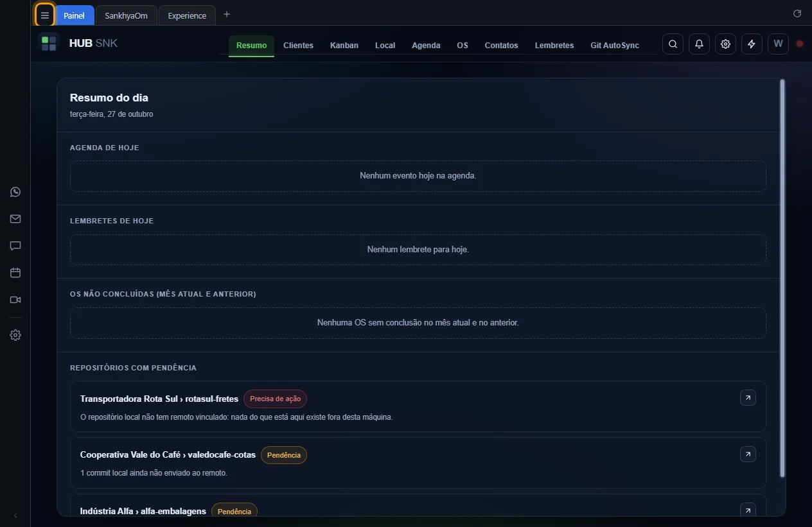
Task: Open the Contatos section
Action: (x=501, y=46)
